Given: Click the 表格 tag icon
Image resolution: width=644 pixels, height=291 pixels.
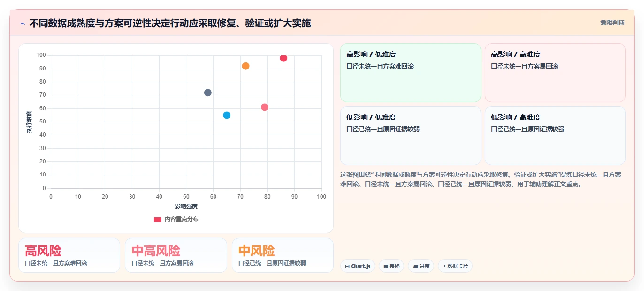Looking at the screenshot, I should pos(386,266).
